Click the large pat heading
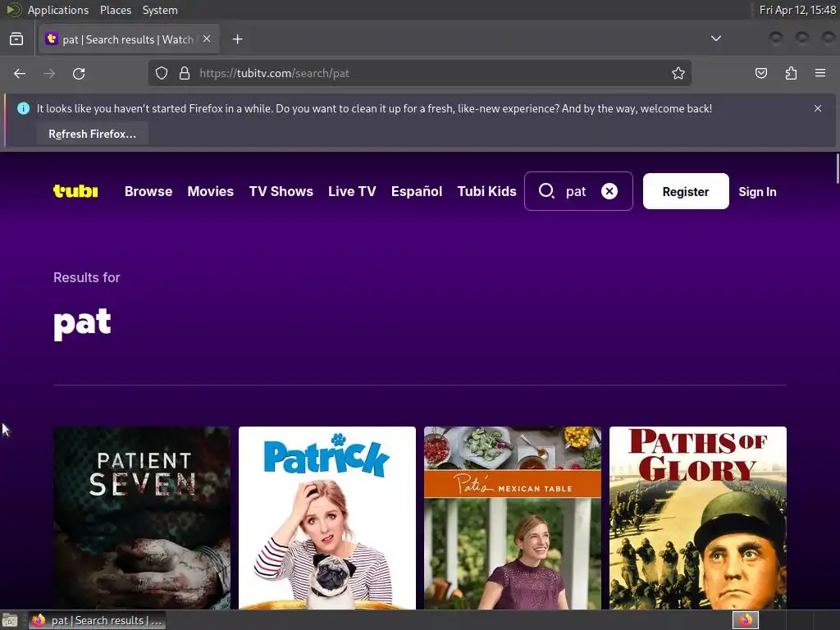840x630 pixels. pos(83,323)
